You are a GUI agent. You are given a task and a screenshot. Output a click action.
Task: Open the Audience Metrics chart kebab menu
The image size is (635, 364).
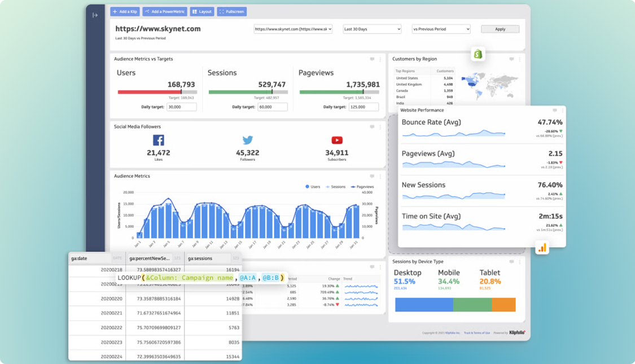coord(380,176)
